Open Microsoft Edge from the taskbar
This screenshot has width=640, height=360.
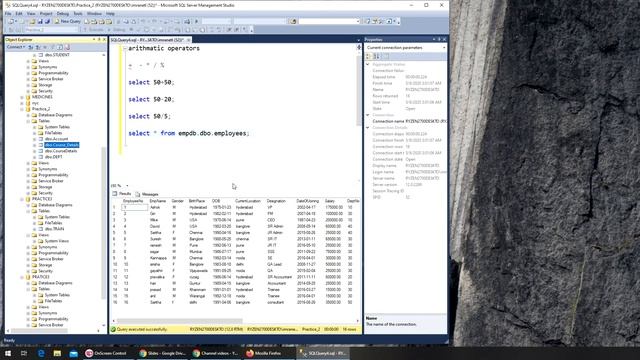coord(41,353)
